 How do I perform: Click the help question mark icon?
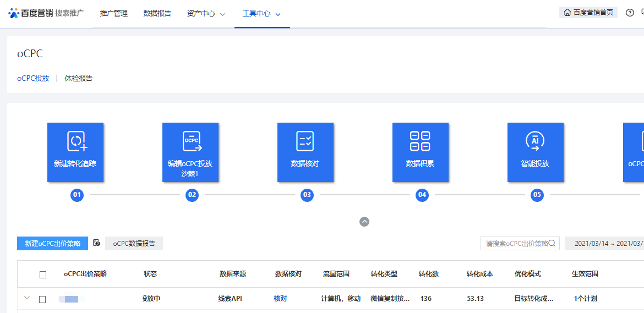pos(630,13)
